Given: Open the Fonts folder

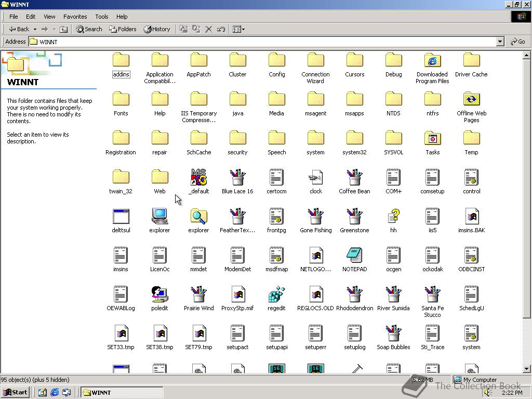Looking at the screenshot, I should pyautogui.click(x=121, y=99).
